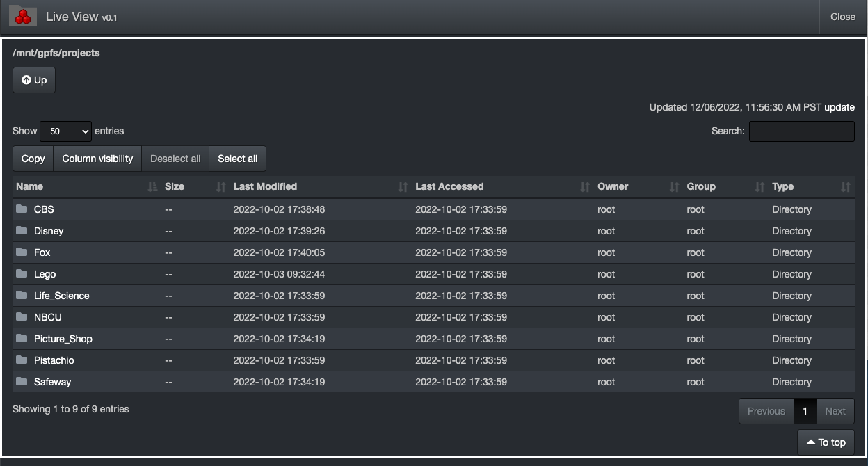Click the folder icon next to Disney
The width and height of the screenshot is (868, 466).
[22, 230]
